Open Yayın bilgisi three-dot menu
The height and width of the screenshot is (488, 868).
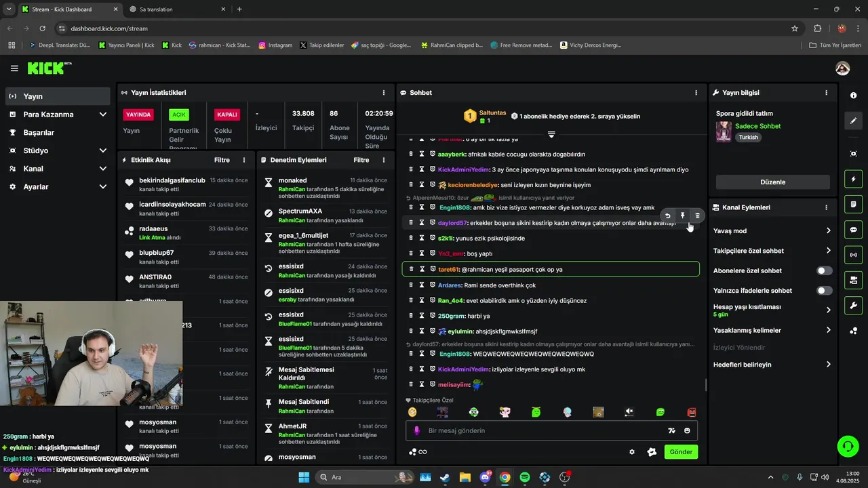[826, 92]
